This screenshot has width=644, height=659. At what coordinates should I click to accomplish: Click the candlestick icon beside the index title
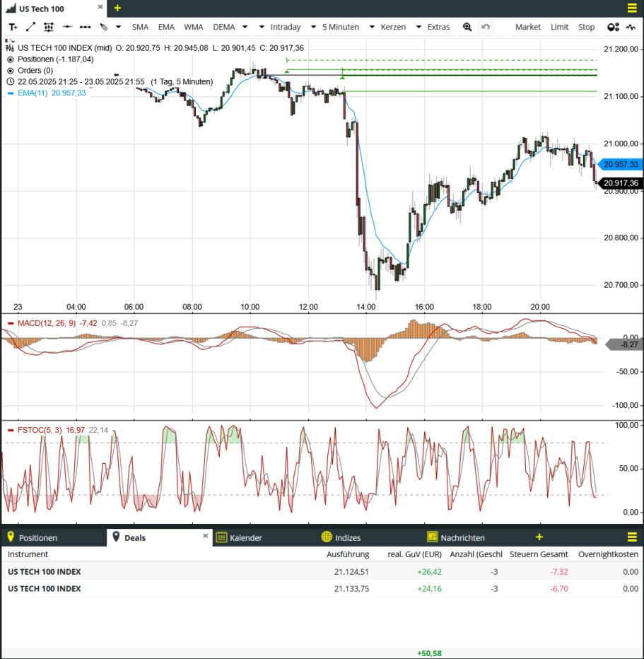coord(10,47)
